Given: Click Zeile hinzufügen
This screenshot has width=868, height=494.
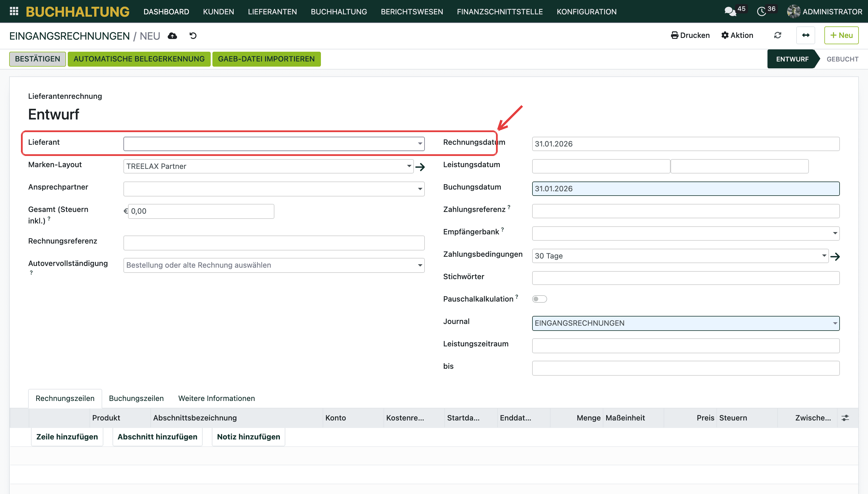Looking at the screenshot, I should pos(67,437).
